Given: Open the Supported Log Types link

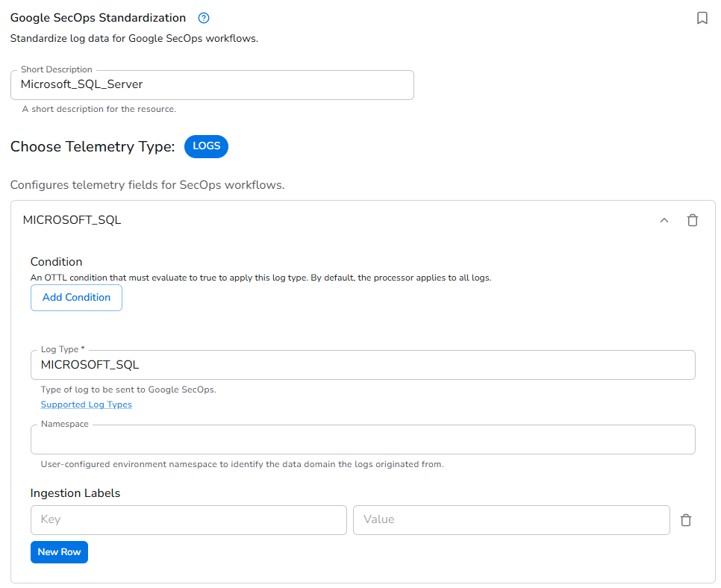Looking at the screenshot, I should tap(86, 404).
